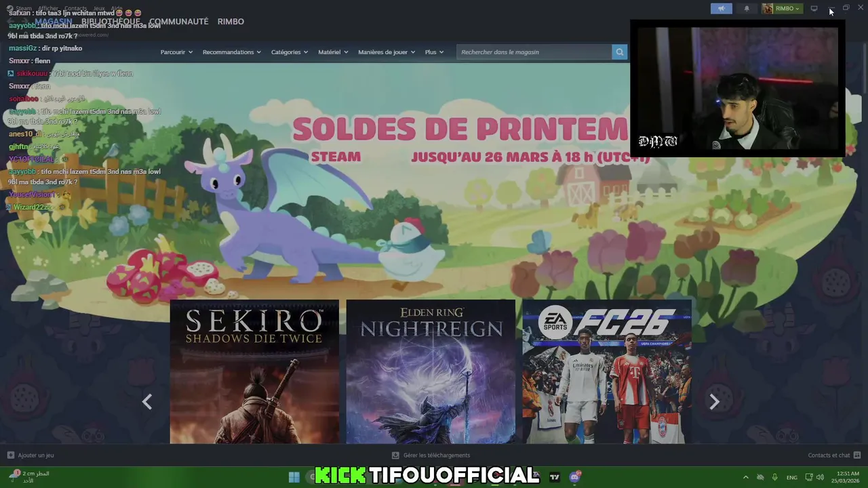868x488 pixels.
Task: Click the store search magnifier button
Action: [619, 52]
